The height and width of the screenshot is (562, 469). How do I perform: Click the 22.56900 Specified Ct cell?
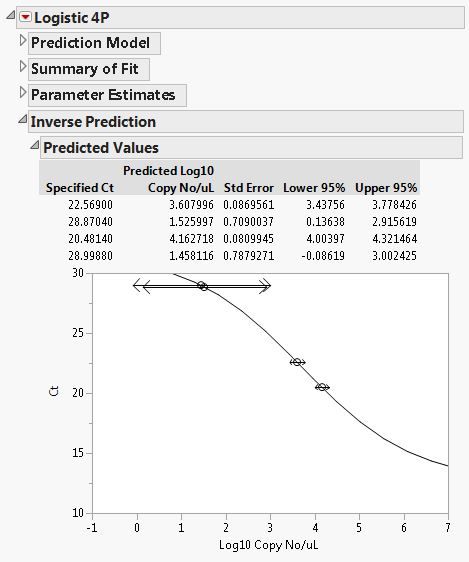pos(90,205)
